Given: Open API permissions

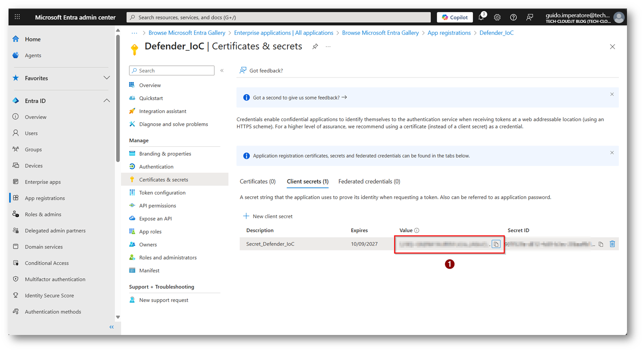Looking at the screenshot, I should coord(157,206).
